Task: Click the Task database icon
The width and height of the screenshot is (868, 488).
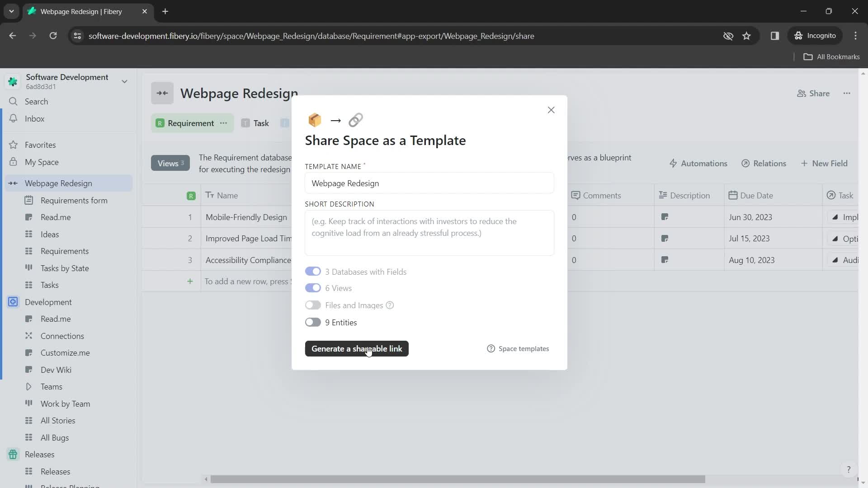Action: click(245, 123)
